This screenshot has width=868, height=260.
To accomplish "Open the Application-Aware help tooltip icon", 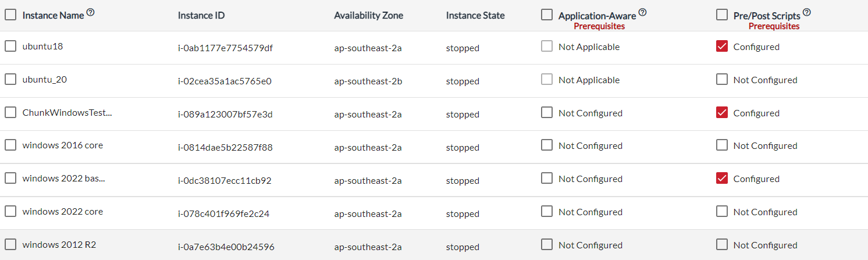I will 642,12.
